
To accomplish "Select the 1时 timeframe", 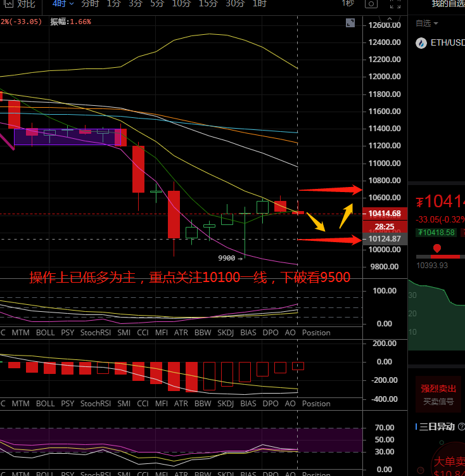I will pyautogui.click(x=259, y=4).
